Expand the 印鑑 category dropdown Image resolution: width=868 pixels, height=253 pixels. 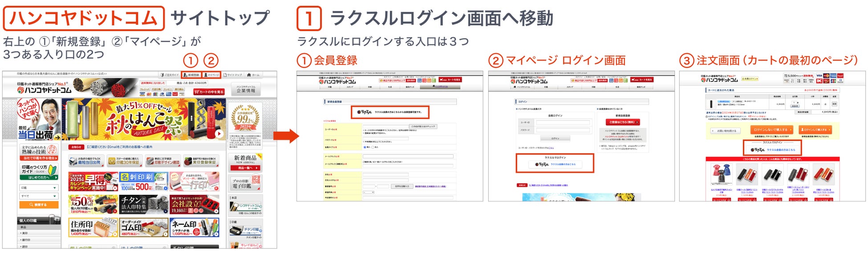[39, 188]
